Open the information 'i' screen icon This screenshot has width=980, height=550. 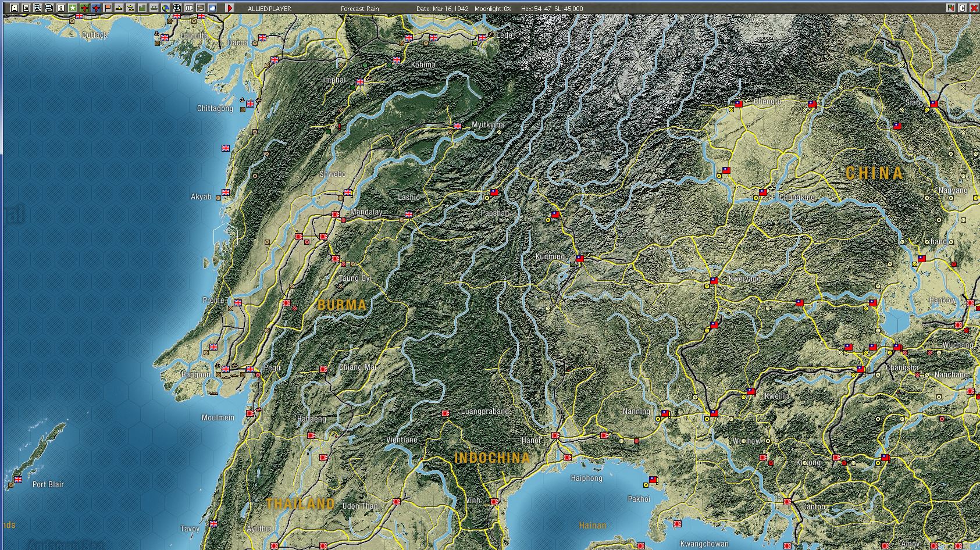coord(61,8)
